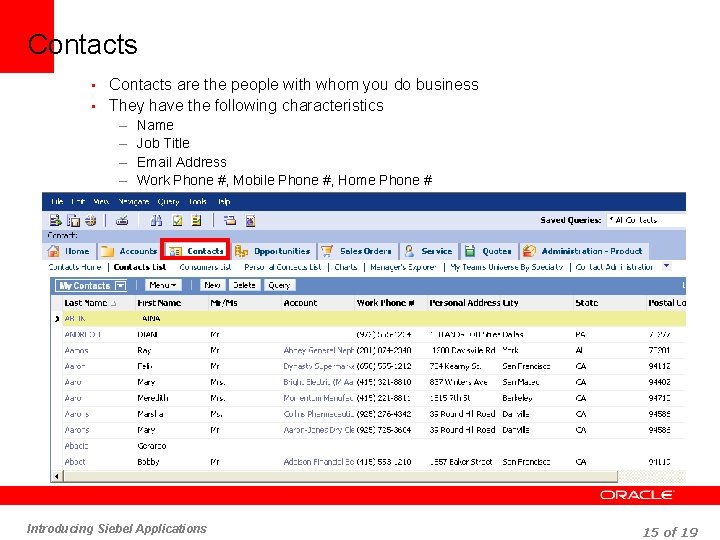Expand the view links overflow arrow
The width and height of the screenshot is (720, 540).
[666, 266]
